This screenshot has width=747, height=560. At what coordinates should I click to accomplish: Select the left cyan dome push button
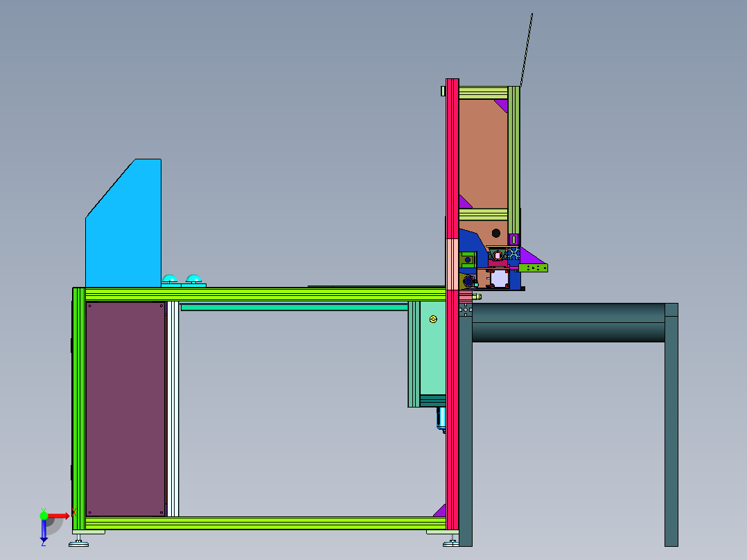[170, 279]
